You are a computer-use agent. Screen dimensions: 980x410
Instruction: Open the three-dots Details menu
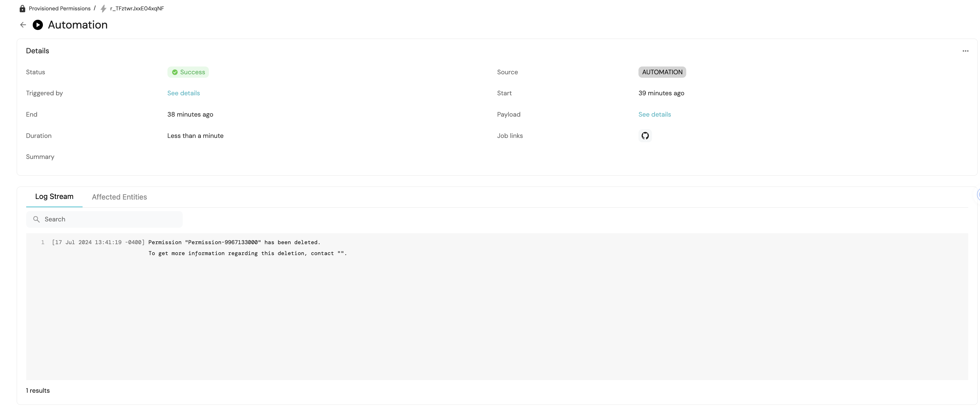click(965, 51)
